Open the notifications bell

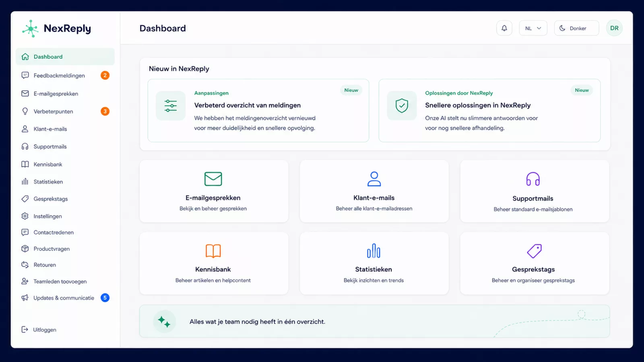[504, 28]
